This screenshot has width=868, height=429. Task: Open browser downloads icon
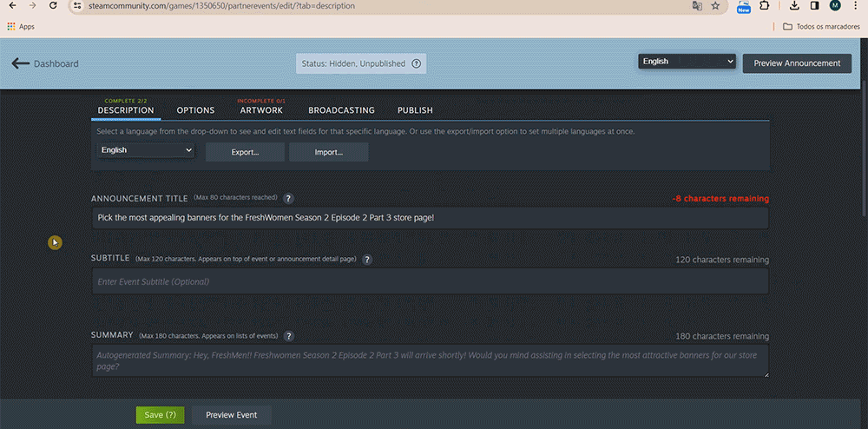pyautogui.click(x=794, y=5)
